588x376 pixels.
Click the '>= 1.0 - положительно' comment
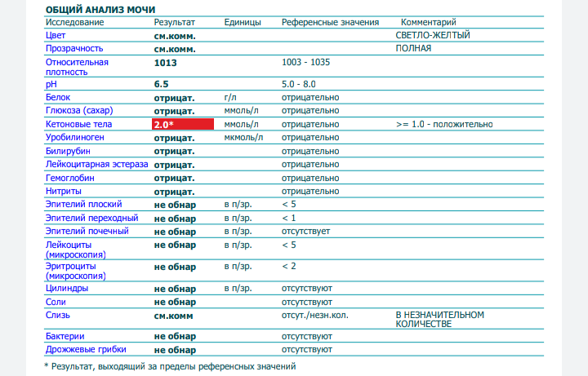click(x=443, y=124)
